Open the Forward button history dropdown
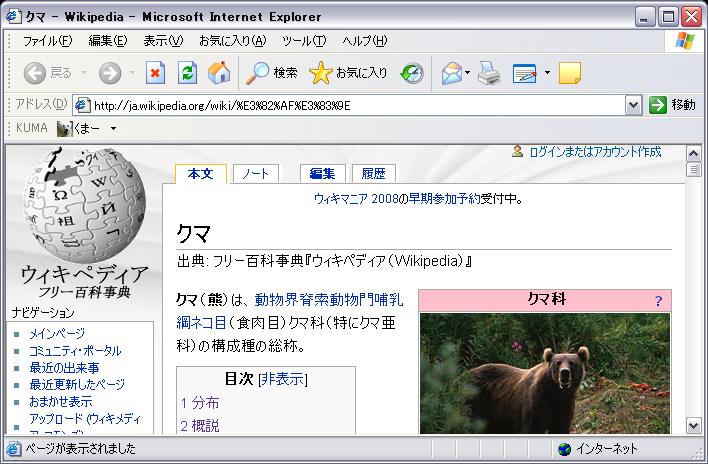The width and height of the screenshot is (708, 464). (x=132, y=72)
